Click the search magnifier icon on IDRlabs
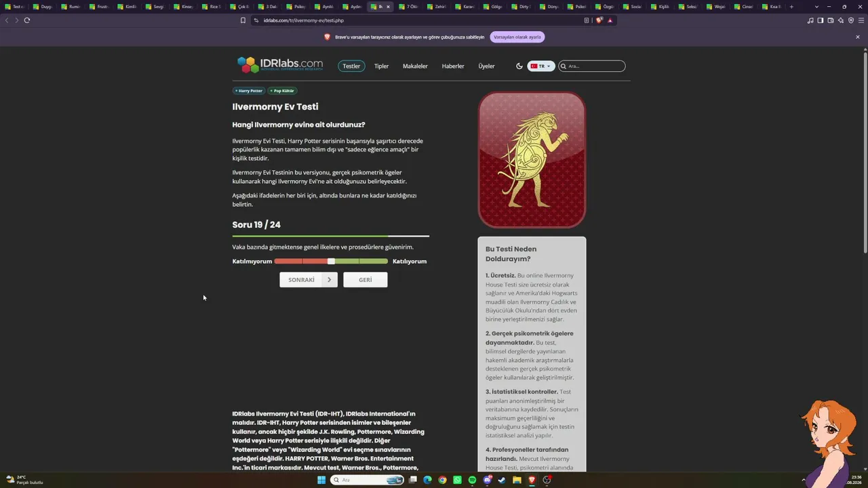868x488 pixels. 564,66
